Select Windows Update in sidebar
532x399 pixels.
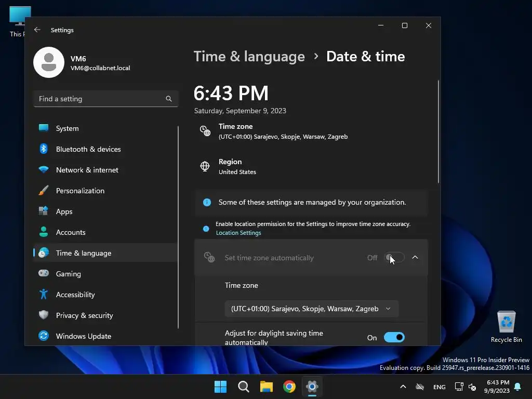105,336
